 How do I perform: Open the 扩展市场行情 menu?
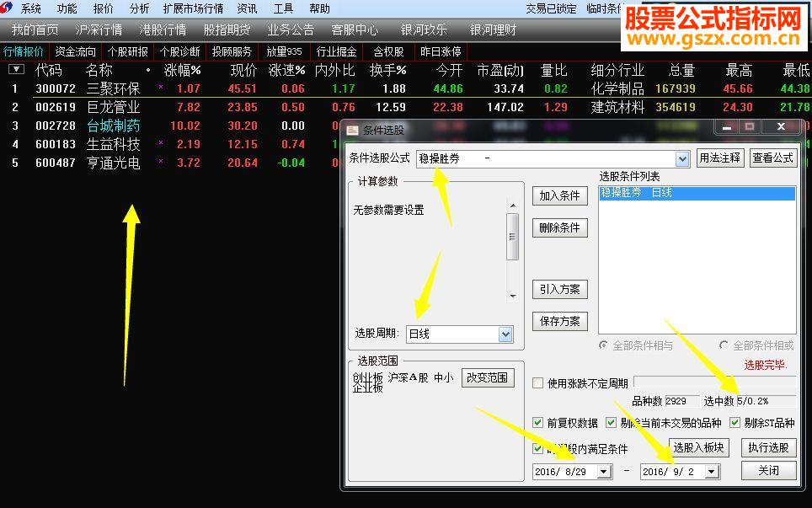193,8
